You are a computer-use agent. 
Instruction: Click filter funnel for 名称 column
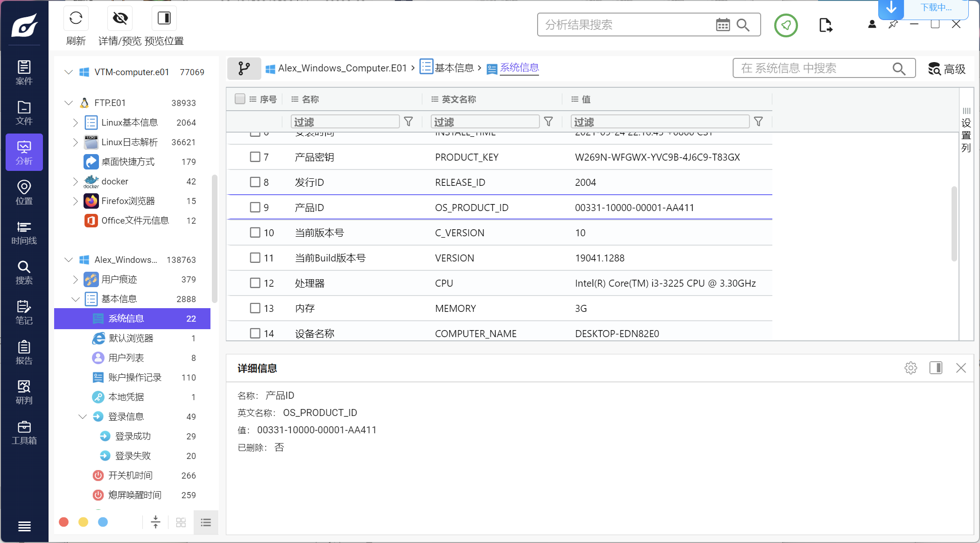coord(408,121)
